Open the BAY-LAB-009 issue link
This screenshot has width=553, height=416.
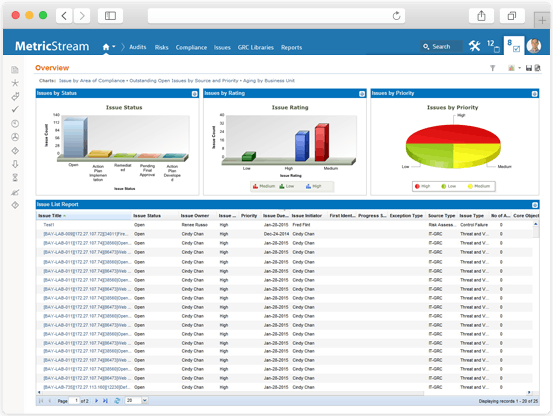coord(86,234)
